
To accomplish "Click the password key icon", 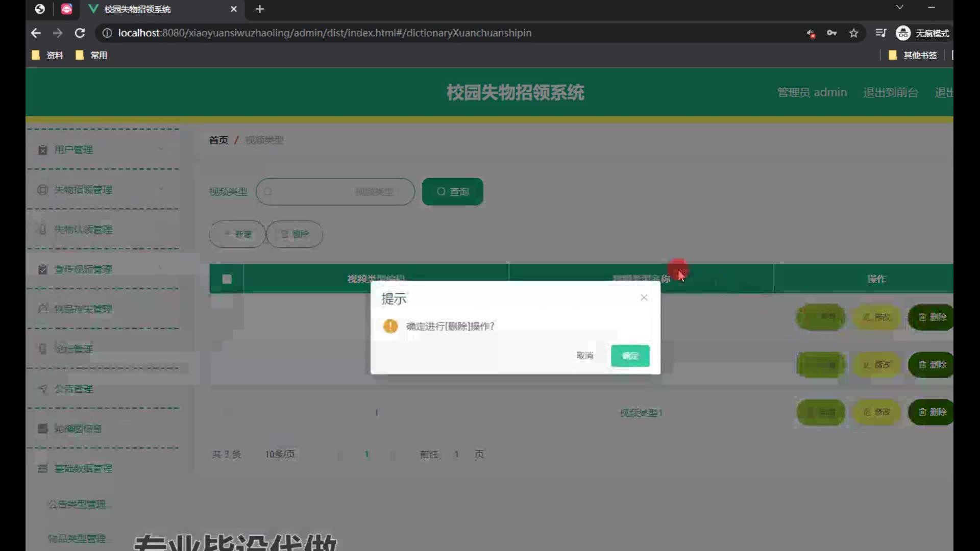I will 831,33.
